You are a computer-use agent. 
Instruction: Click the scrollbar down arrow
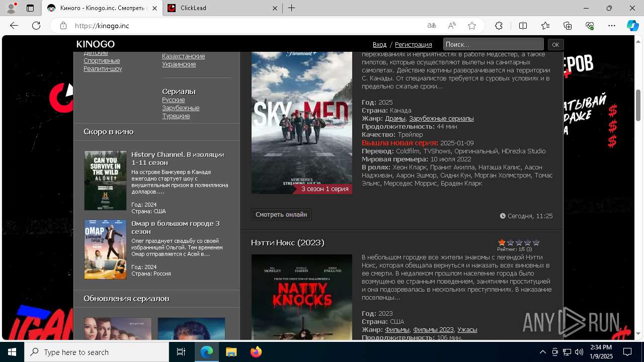638,334
